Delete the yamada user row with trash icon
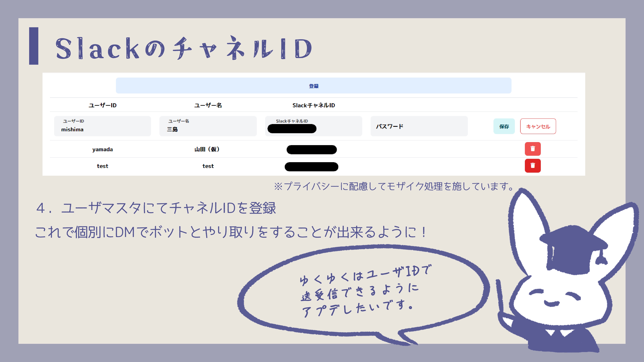The width and height of the screenshot is (644, 362). coord(532,149)
